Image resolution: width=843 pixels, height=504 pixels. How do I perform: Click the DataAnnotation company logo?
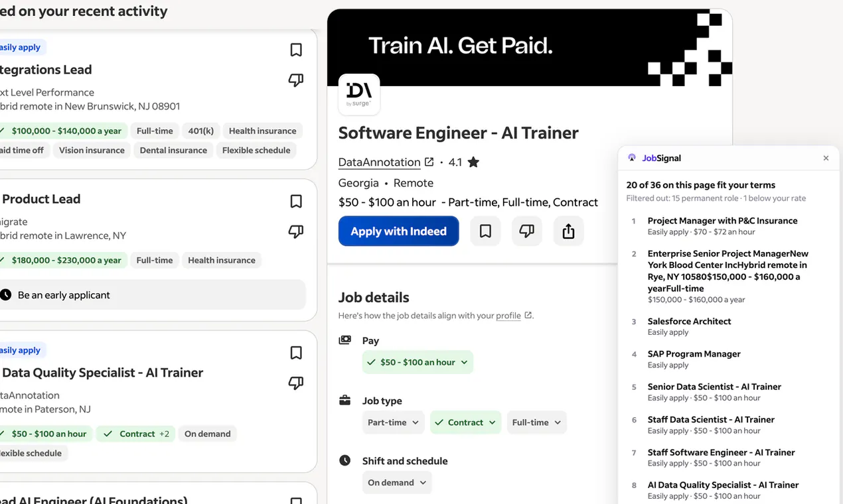coord(359,94)
